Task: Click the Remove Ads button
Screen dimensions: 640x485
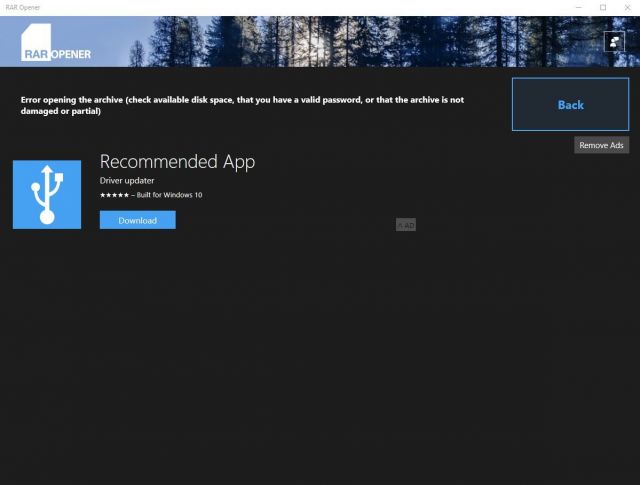Action: (x=601, y=145)
